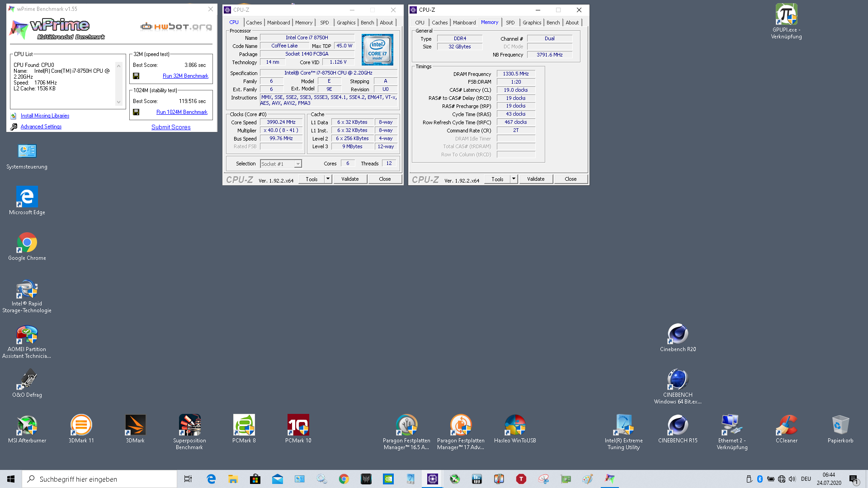
Task: Click Validate in left CPU-Z window
Action: (350, 179)
